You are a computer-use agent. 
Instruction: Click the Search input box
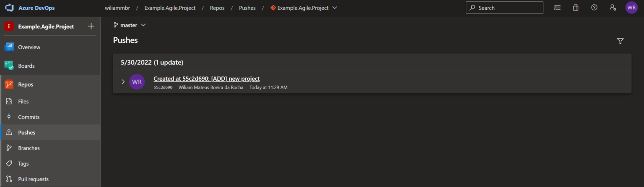[504, 8]
